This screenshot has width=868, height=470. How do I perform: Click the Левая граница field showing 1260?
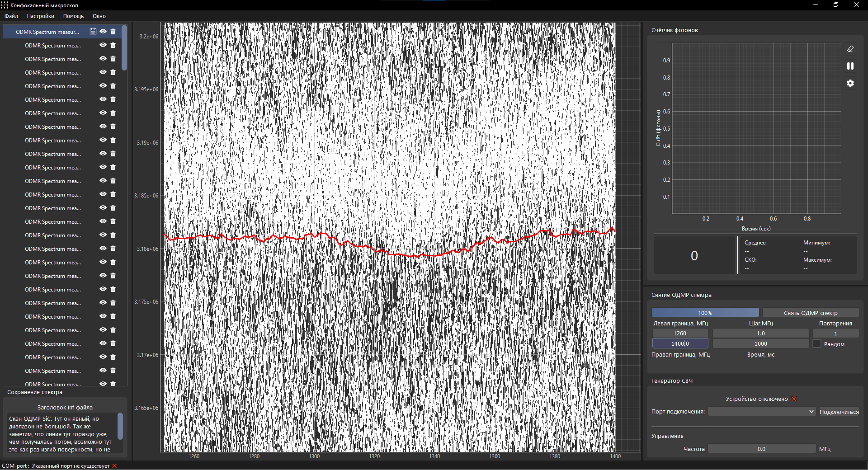point(680,334)
